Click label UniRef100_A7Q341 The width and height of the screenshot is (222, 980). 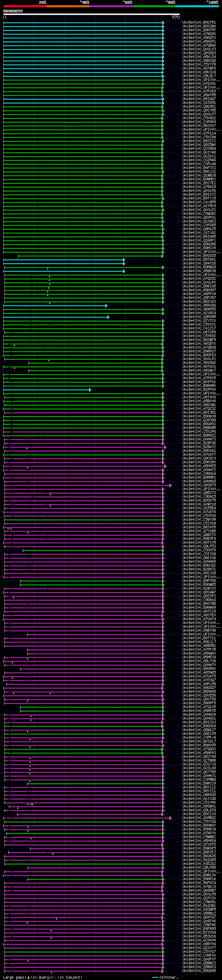pos(199,83)
